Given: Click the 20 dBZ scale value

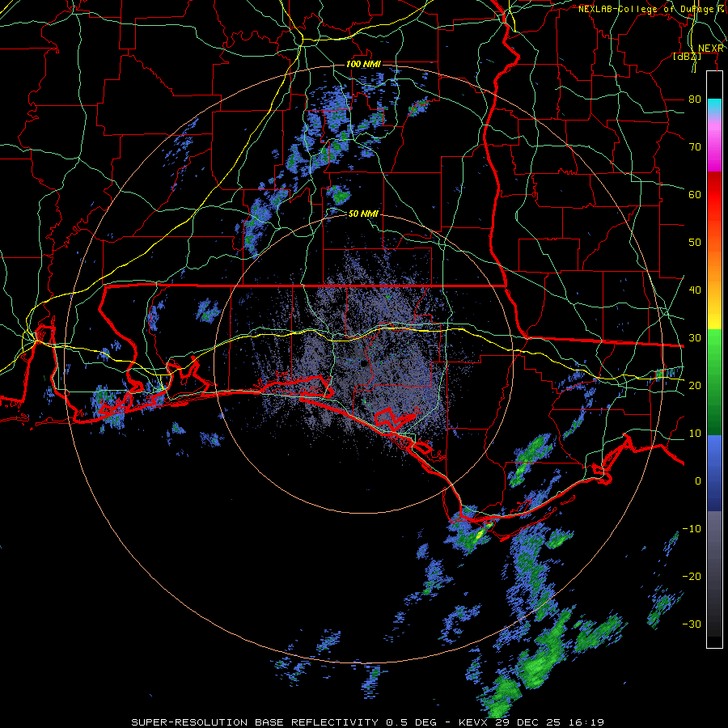Looking at the screenshot, I should coord(695,385).
